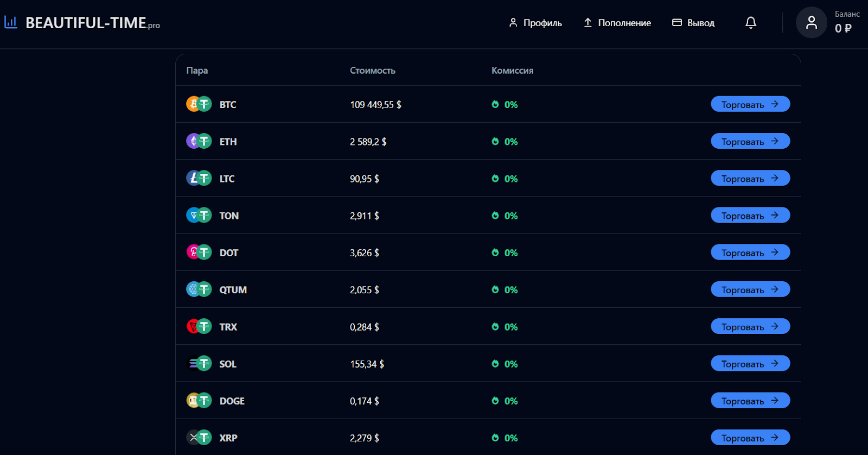
Task: Click the LTC price 90,95 $
Action: 365,179
